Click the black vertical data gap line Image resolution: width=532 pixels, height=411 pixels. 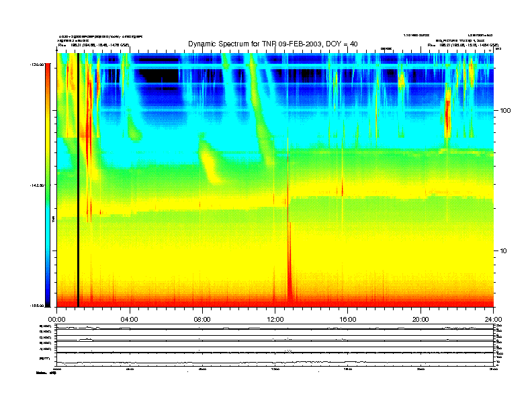pos(78,180)
